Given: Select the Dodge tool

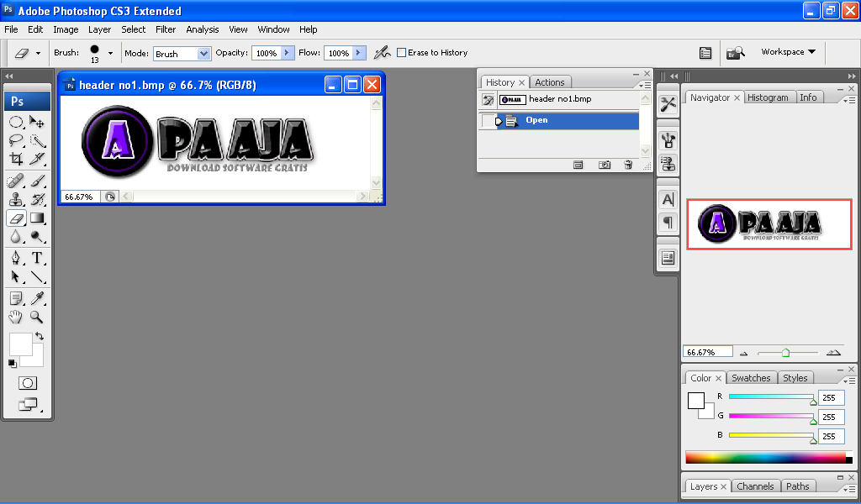Looking at the screenshot, I should click(x=37, y=237).
